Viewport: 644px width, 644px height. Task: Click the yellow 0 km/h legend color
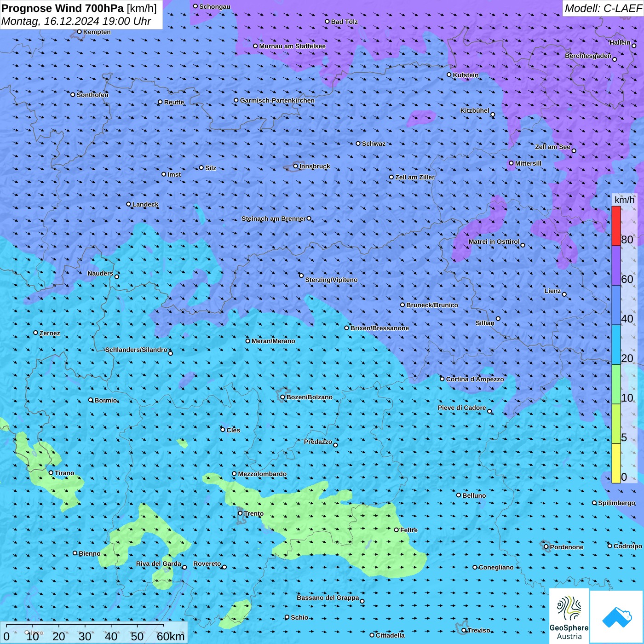(x=616, y=463)
